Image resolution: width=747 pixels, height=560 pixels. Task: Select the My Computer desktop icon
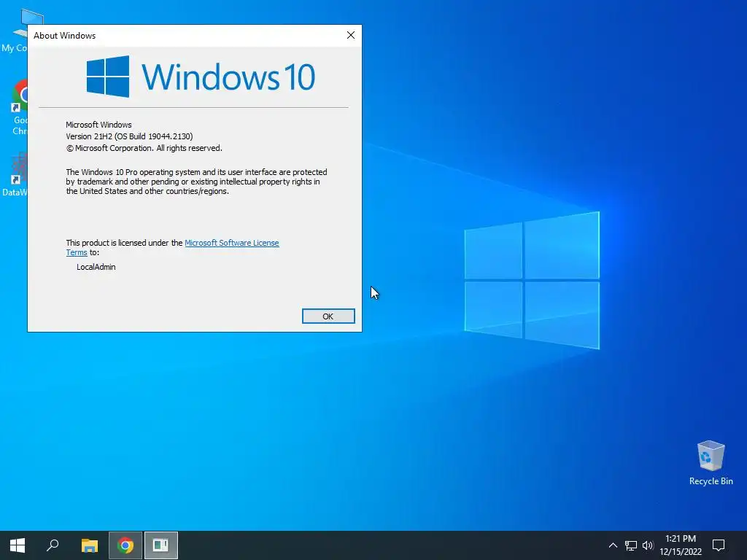click(x=15, y=31)
